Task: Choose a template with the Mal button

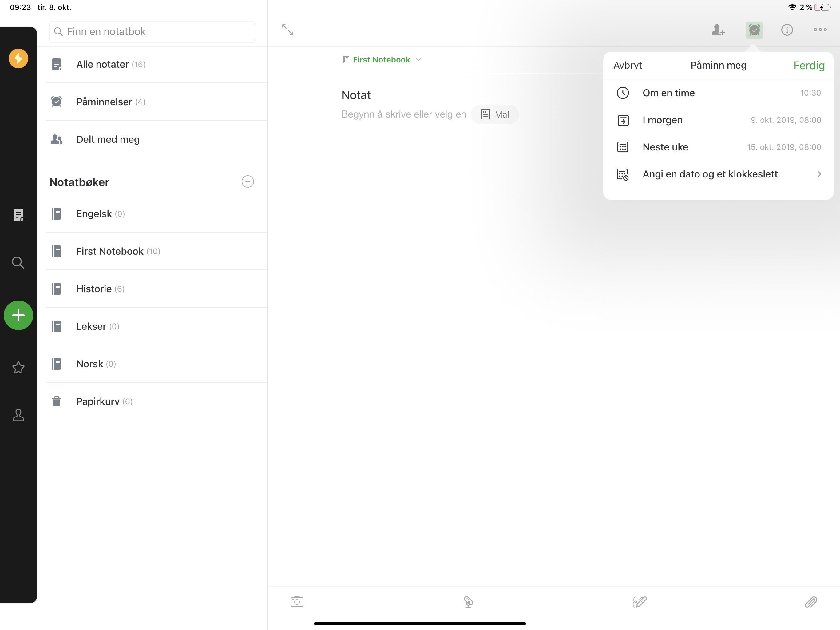Action: point(495,114)
